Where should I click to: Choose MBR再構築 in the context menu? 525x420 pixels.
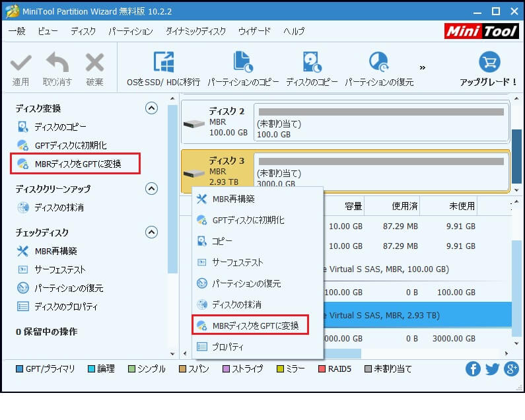[x=258, y=199]
